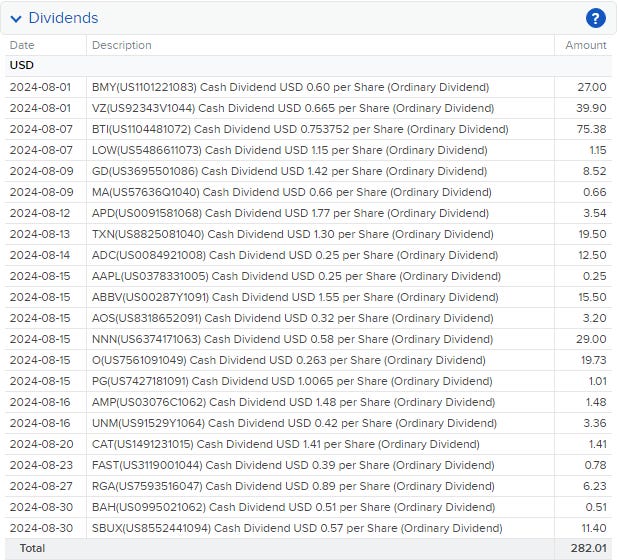Click the 11.40 amount for SBUX
This screenshot has height=560, width=618.
tap(594, 528)
